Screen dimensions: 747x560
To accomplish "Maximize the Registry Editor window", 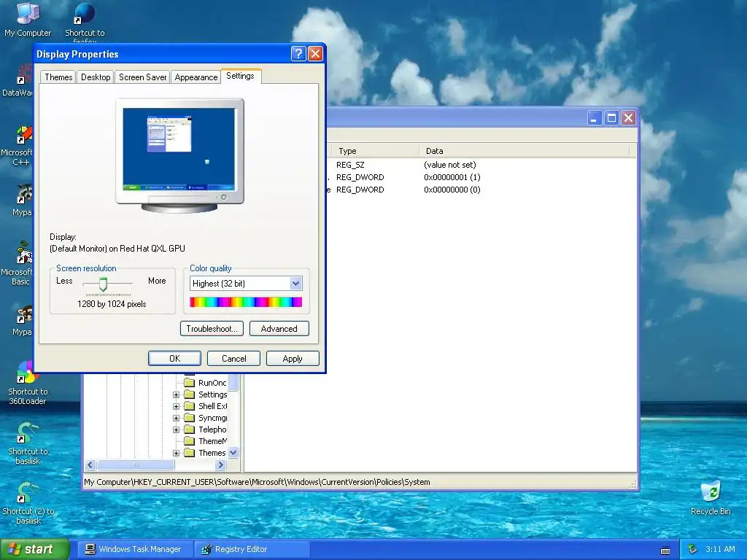I will tap(611, 117).
